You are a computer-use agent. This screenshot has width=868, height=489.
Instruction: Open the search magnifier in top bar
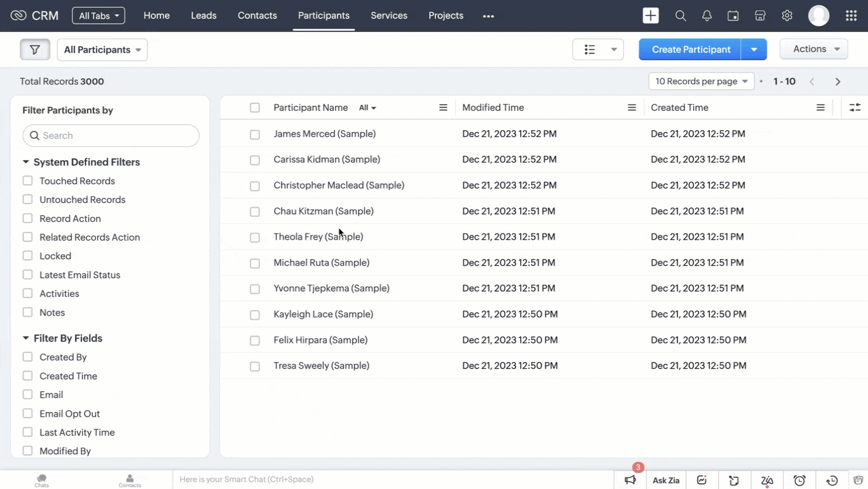681,16
